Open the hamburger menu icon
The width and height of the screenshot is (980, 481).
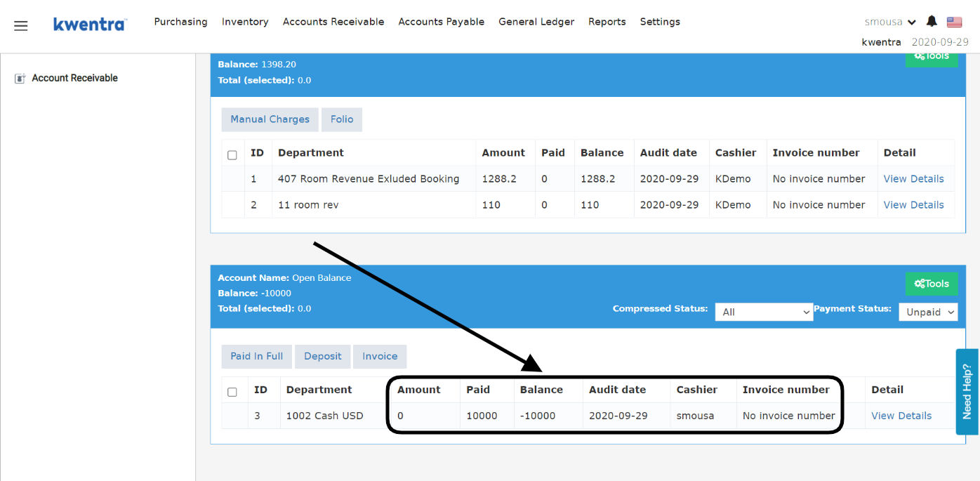coord(21,26)
